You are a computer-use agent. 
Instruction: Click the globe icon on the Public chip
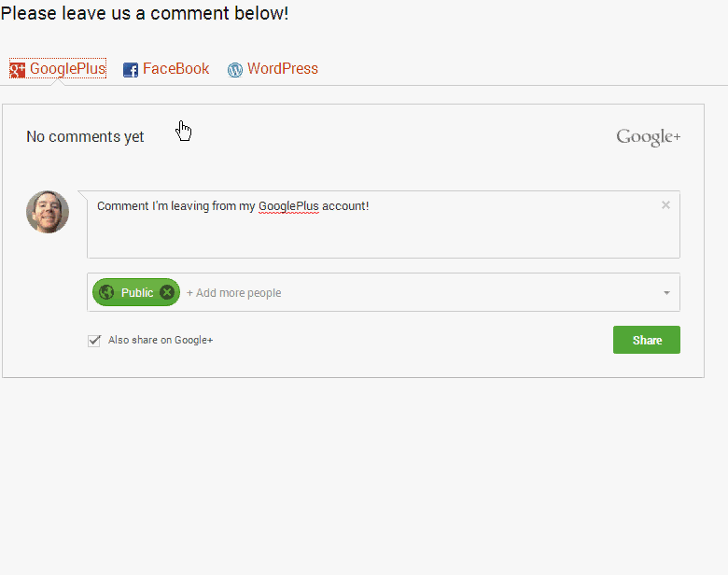[106, 292]
